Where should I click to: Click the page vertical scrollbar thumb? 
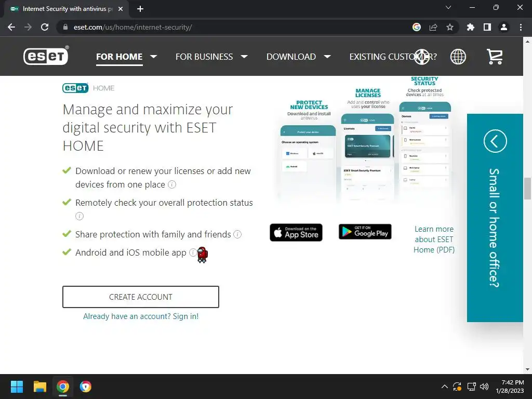(527, 189)
